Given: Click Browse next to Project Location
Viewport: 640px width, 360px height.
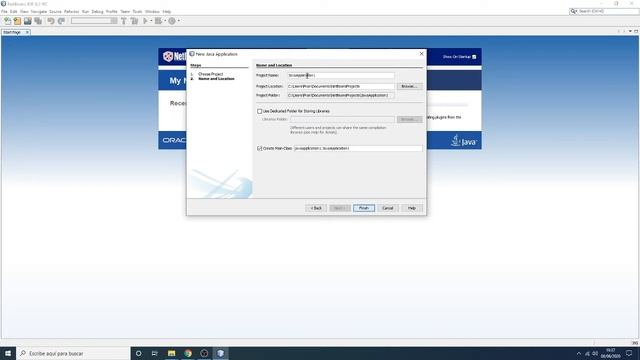Looking at the screenshot, I should (x=409, y=86).
